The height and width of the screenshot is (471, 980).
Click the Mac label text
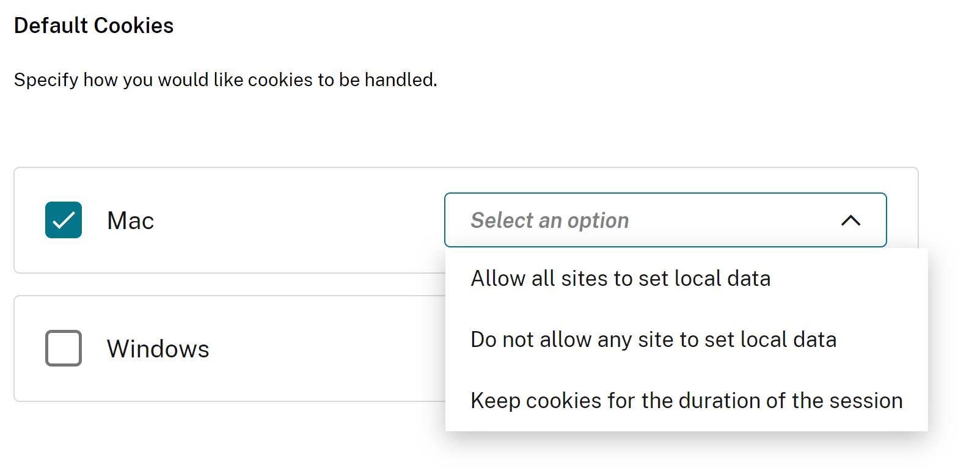coord(130,221)
